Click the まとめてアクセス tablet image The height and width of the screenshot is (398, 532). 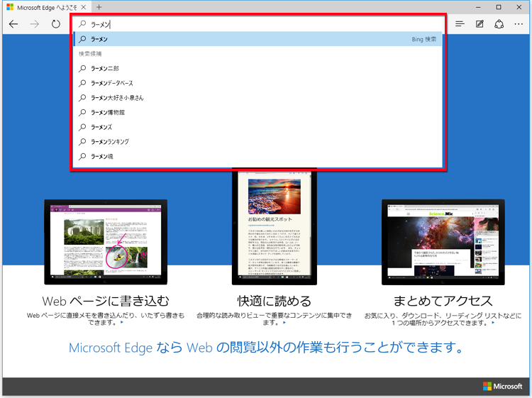pyautogui.click(x=443, y=240)
